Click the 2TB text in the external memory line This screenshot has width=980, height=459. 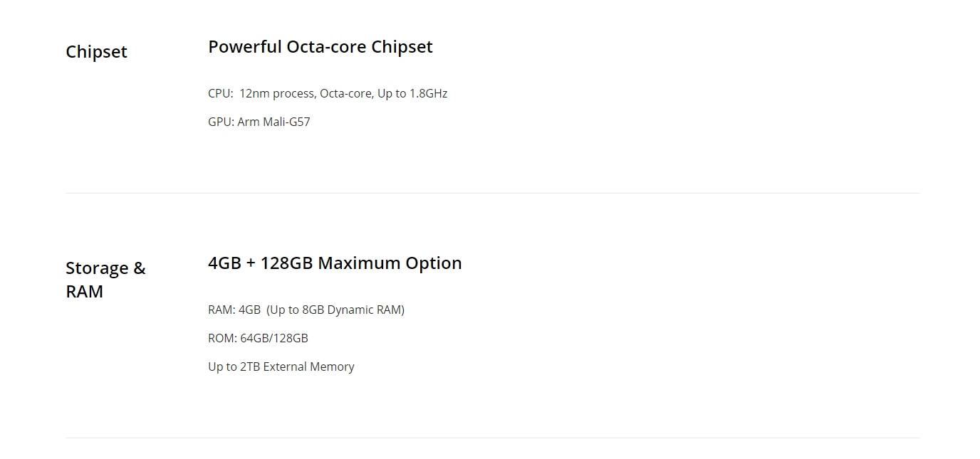pos(250,366)
